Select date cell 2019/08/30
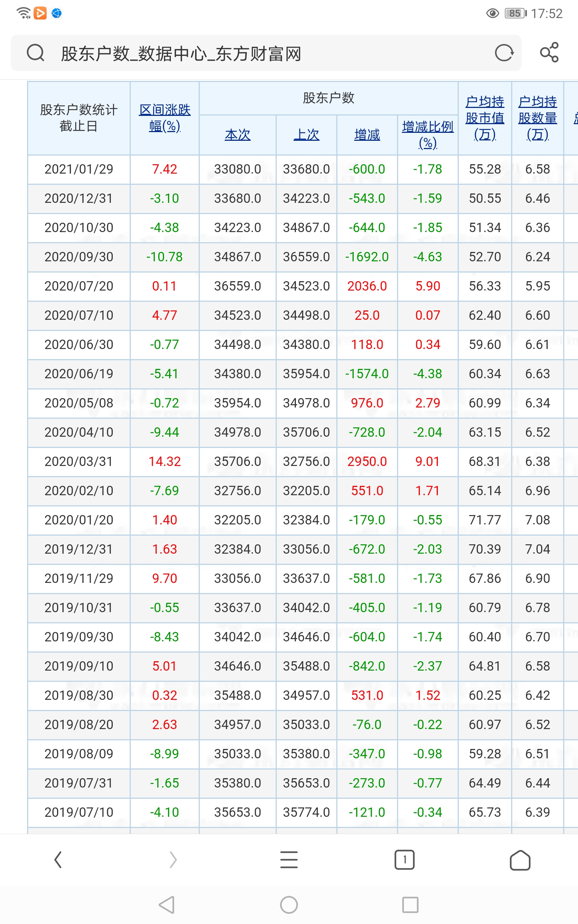Viewport: 578px width, 924px height. click(x=79, y=696)
